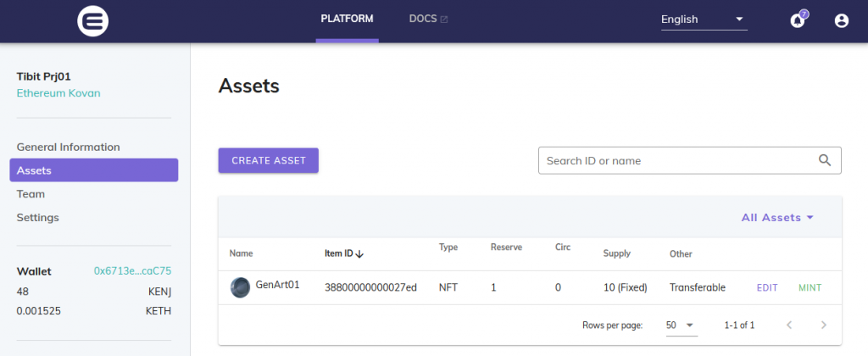Open the notifications bell

[x=797, y=21]
